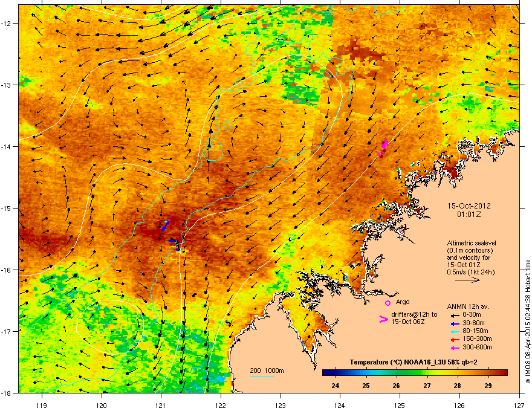
Task: Click the 0.5m/s velocity scale arrow
Action: (467, 280)
